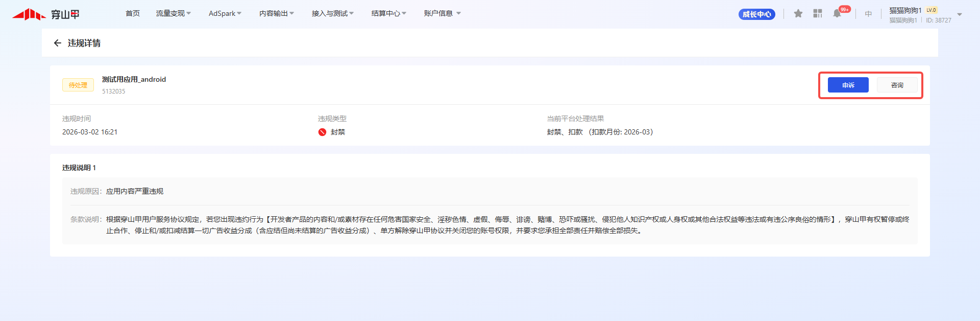This screenshot has width=980, height=321.
Task: Click the back arrow beside 违规详情
Action: [57, 43]
